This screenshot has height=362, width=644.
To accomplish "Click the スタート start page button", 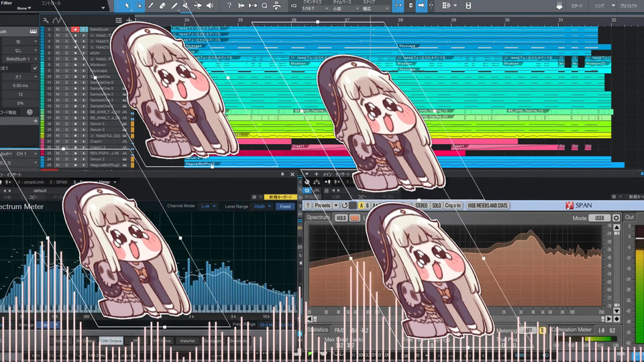I will (x=577, y=6).
